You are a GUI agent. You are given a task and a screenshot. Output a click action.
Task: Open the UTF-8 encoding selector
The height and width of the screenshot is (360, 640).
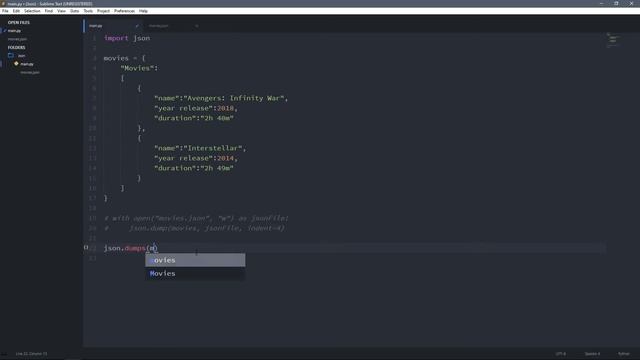[560, 354]
